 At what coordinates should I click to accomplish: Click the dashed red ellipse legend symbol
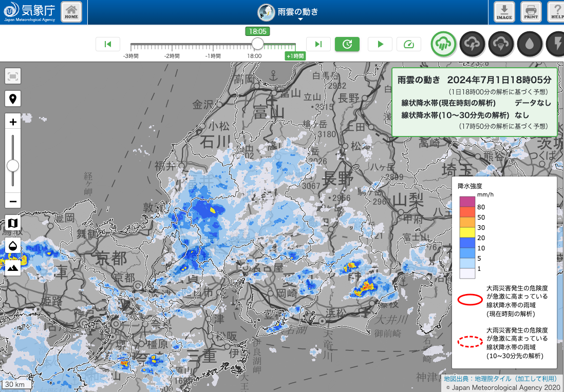(470, 341)
